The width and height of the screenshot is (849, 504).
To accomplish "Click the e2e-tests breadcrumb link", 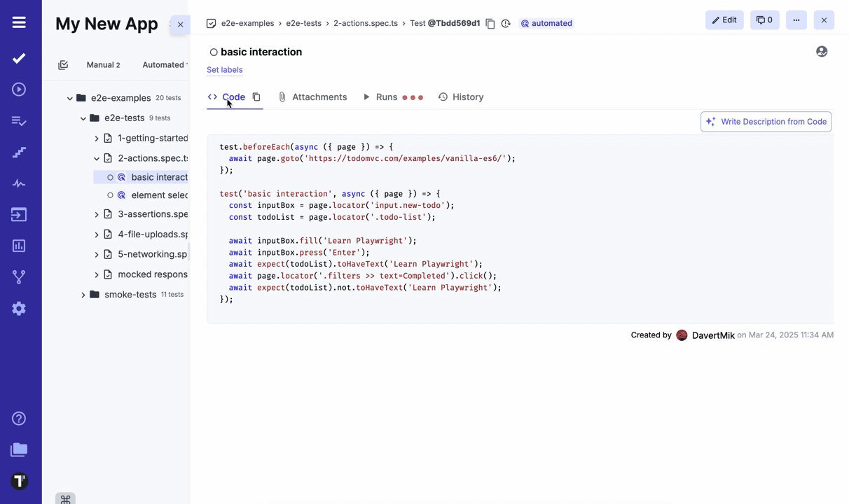I will [303, 24].
